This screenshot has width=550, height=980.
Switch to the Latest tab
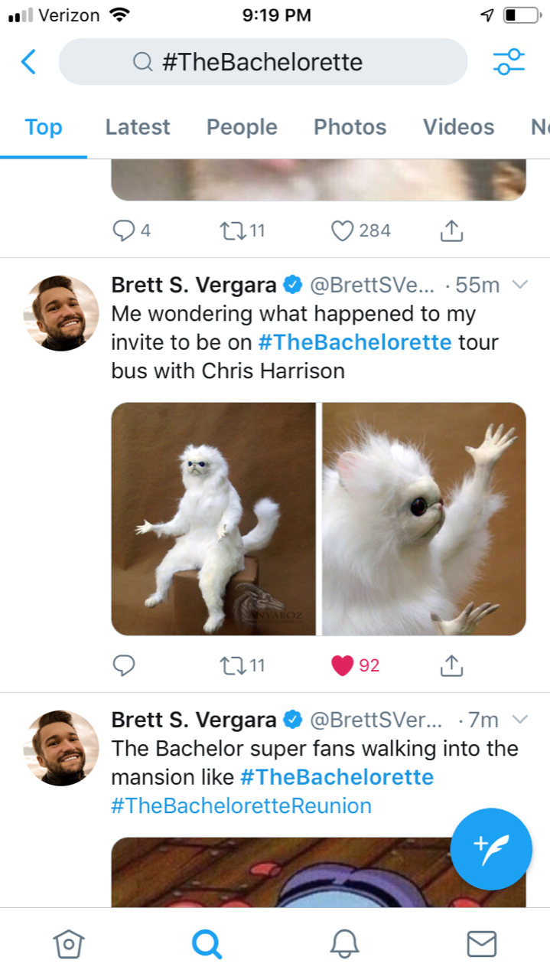coord(138,127)
